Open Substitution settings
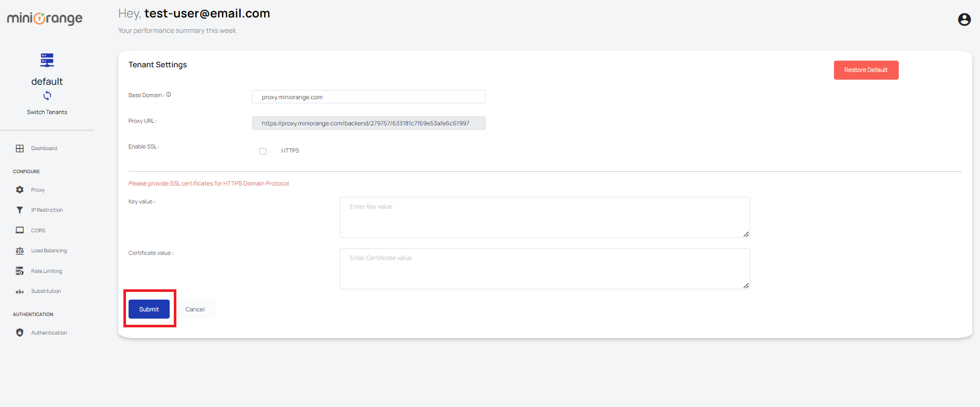The width and height of the screenshot is (980, 407). tap(46, 291)
